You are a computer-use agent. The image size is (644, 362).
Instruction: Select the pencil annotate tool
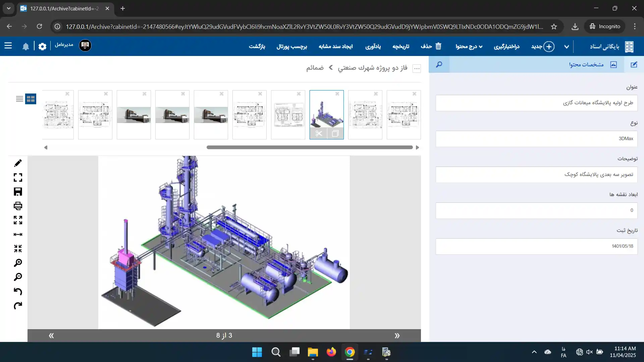(18, 163)
